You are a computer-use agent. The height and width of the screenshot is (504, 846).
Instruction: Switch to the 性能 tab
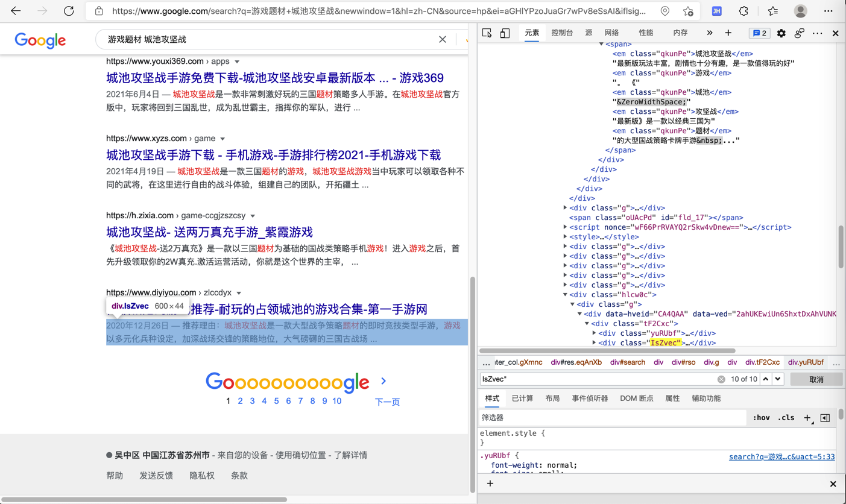[x=646, y=33]
